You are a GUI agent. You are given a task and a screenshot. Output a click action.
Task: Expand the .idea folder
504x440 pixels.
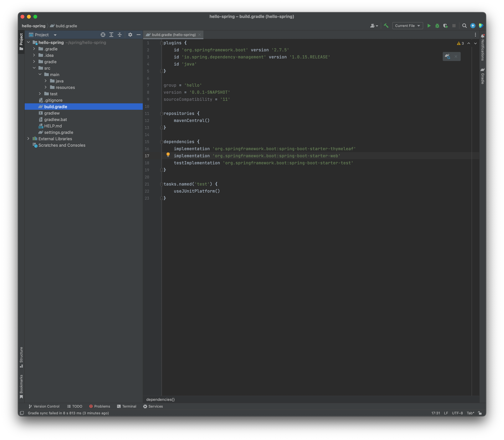click(34, 55)
